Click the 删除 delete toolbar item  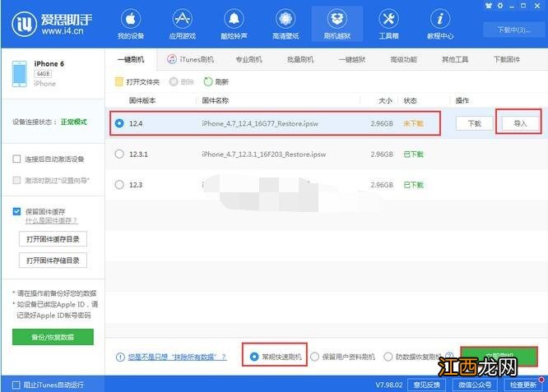[x=181, y=82]
